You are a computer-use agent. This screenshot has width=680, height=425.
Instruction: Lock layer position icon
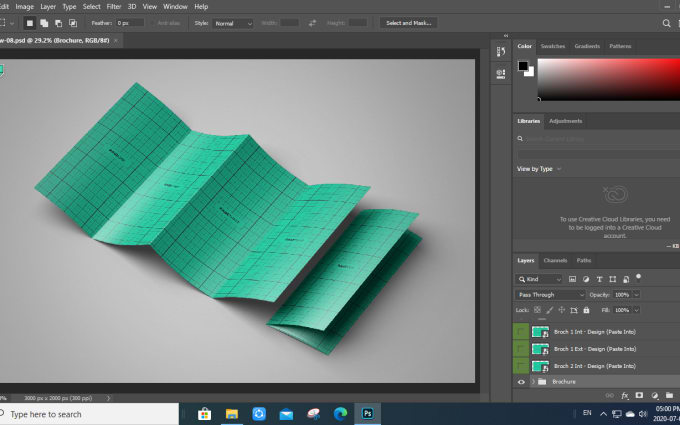click(562, 310)
